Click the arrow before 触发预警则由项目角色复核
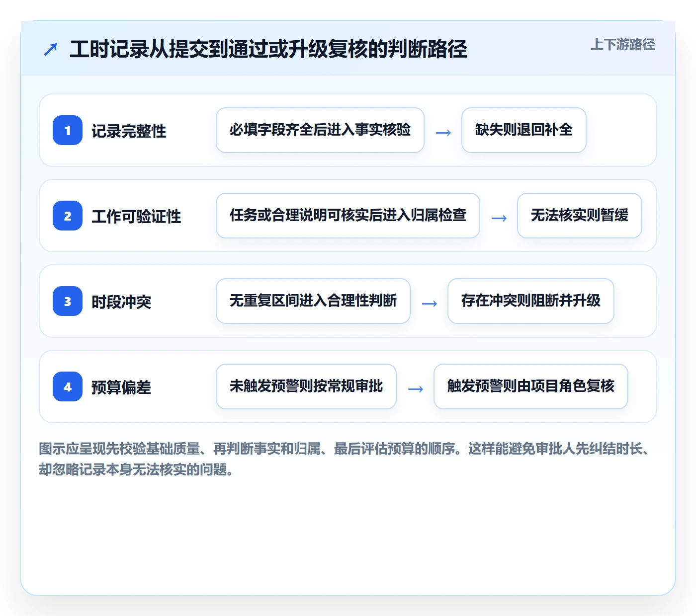This screenshot has width=696, height=616. point(416,389)
